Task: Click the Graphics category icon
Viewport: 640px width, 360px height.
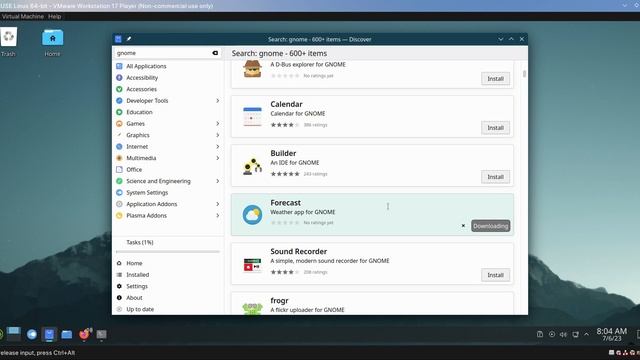Action: (x=119, y=135)
